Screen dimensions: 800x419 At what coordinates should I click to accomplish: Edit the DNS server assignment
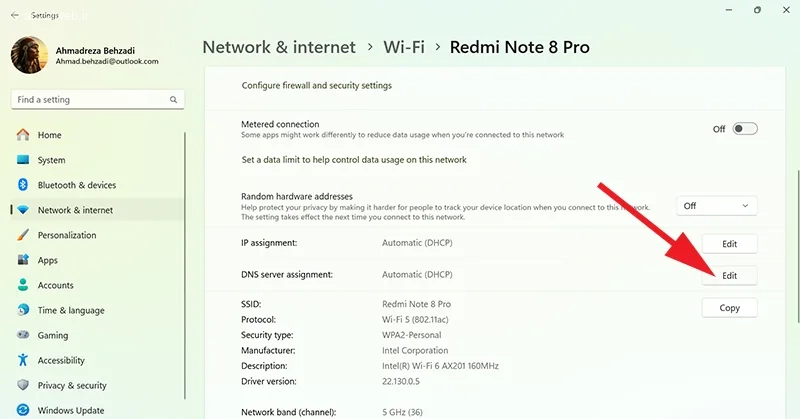(x=730, y=275)
